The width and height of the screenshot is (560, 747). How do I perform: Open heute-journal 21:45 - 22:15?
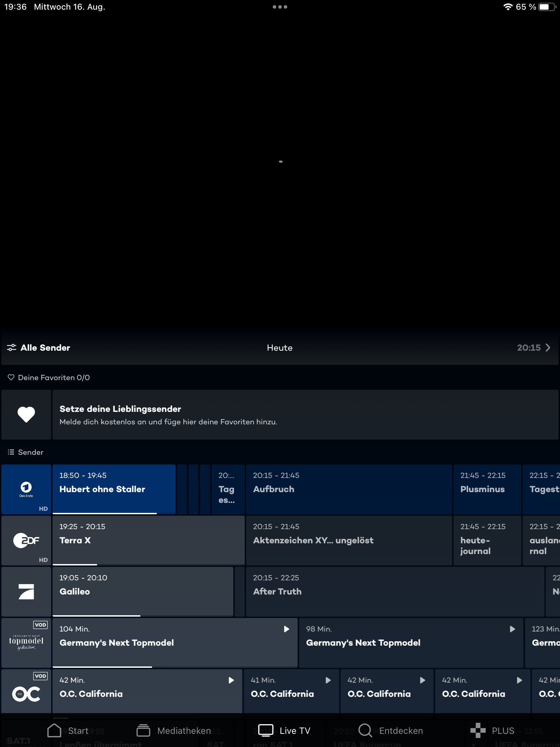coord(487,541)
